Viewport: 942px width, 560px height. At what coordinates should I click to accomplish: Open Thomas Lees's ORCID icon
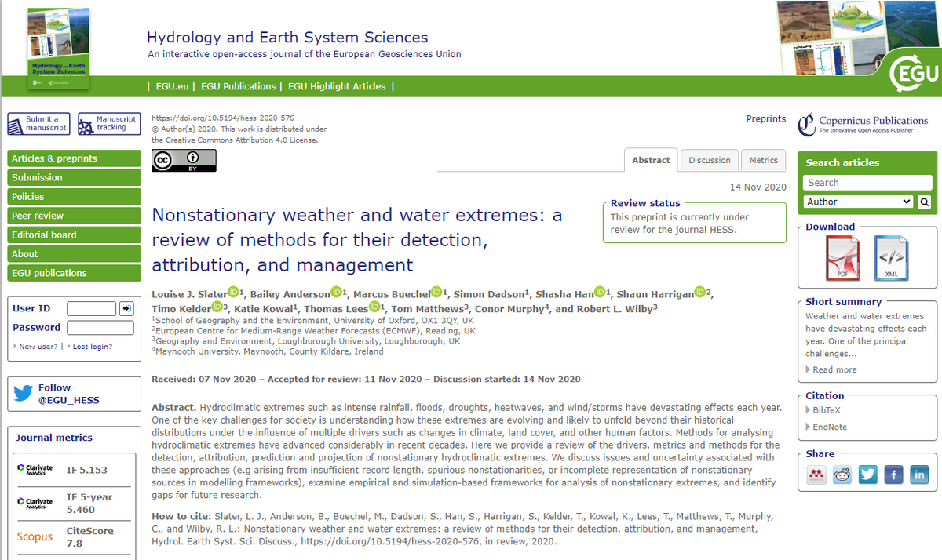(x=374, y=307)
